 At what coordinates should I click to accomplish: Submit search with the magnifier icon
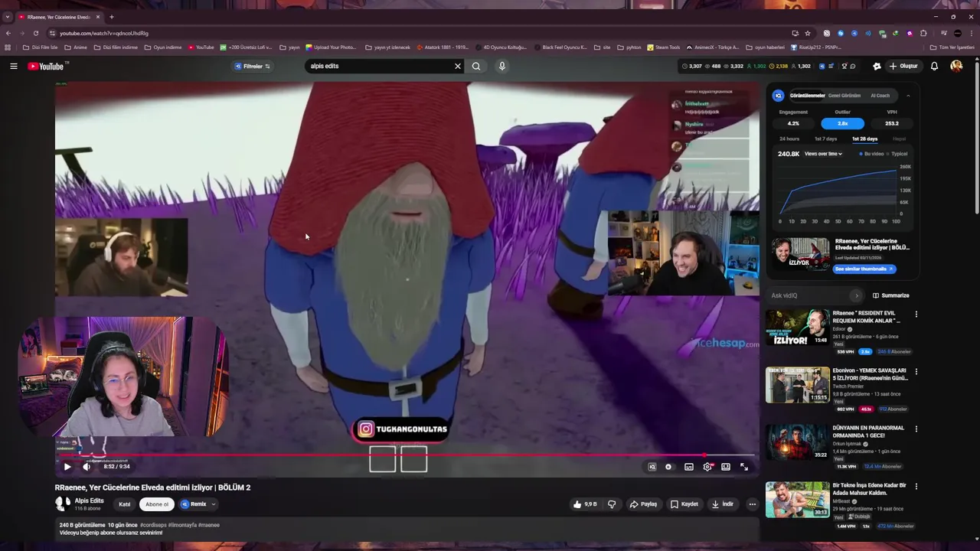pos(476,66)
